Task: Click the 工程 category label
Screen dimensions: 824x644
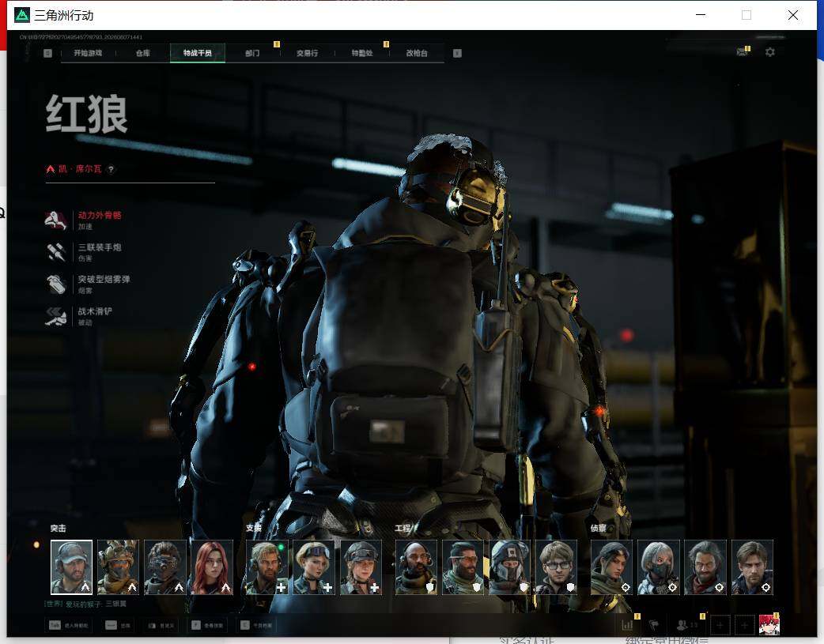Action: click(403, 529)
